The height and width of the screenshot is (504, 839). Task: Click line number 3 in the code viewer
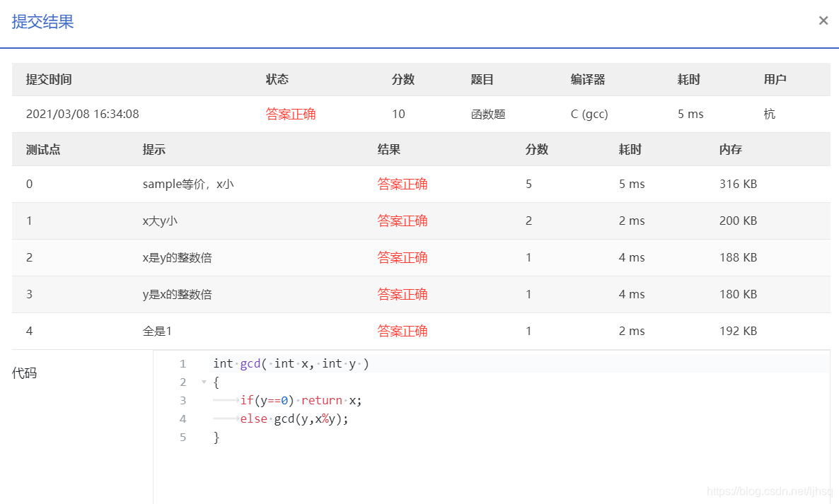point(183,400)
